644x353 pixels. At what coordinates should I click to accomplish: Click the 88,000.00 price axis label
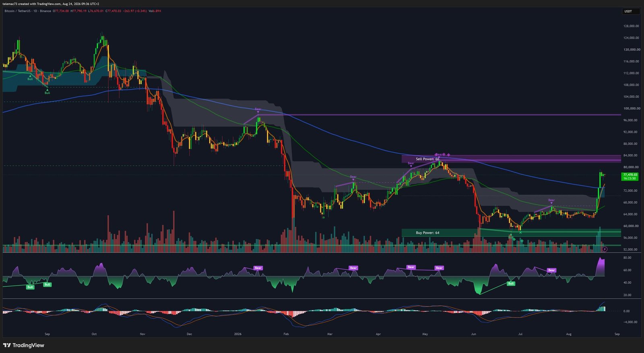pos(631,144)
